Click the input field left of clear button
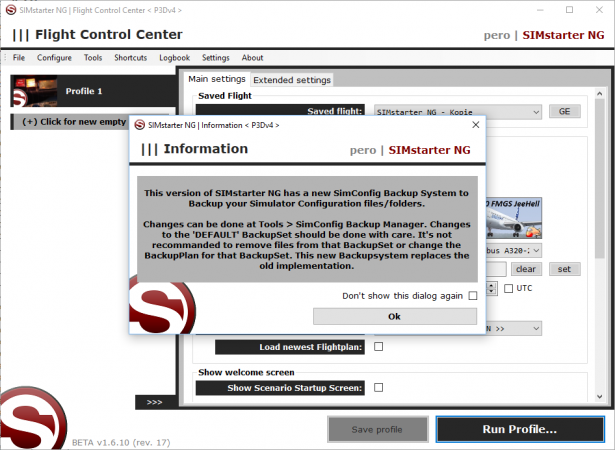The image size is (615, 450). pyautogui.click(x=496, y=269)
